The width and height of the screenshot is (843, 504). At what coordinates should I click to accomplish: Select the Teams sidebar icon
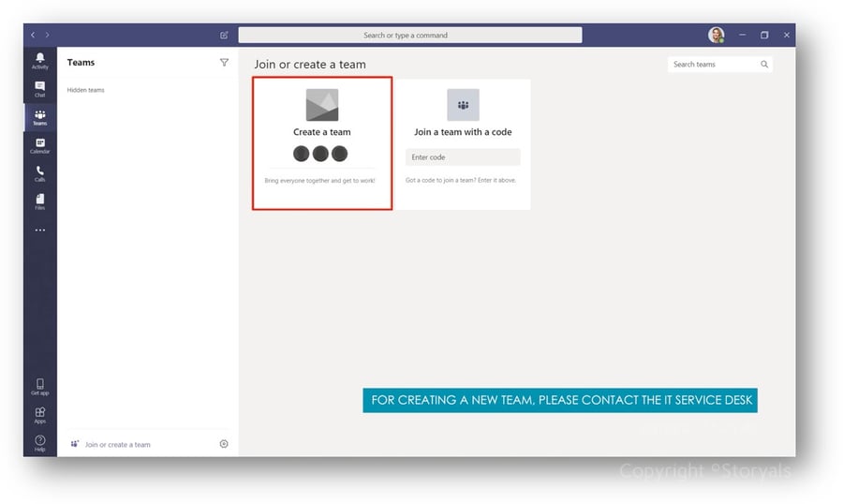[x=39, y=117]
